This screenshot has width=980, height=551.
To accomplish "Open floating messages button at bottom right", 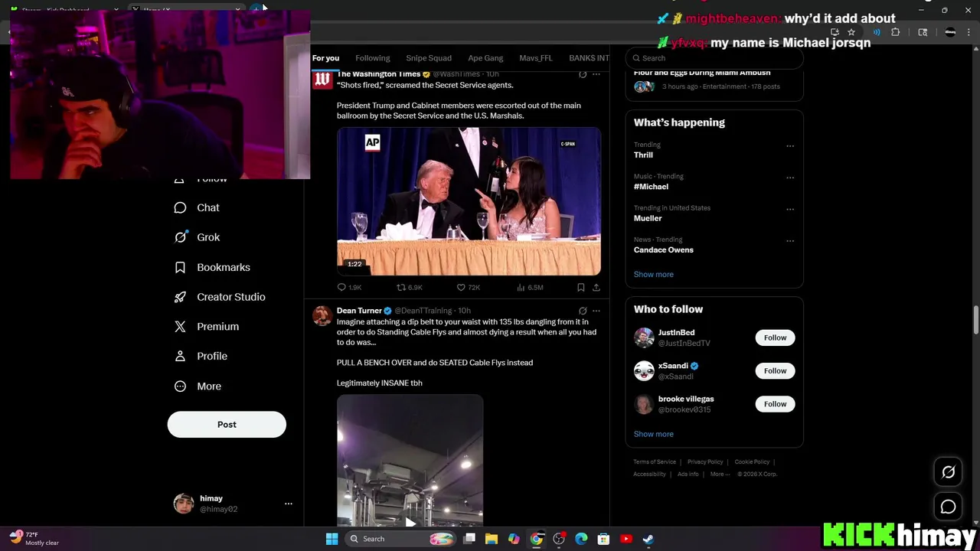I will pyautogui.click(x=948, y=507).
